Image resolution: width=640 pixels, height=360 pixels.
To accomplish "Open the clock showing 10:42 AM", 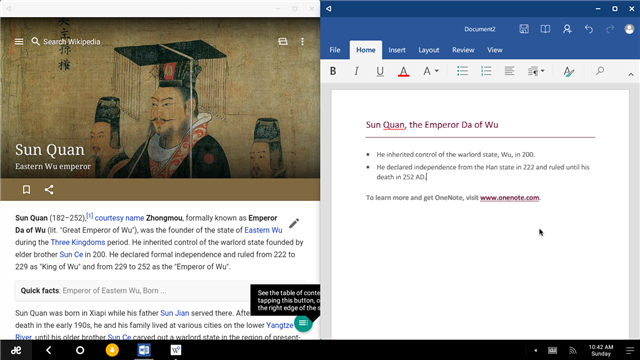I will pos(601,350).
